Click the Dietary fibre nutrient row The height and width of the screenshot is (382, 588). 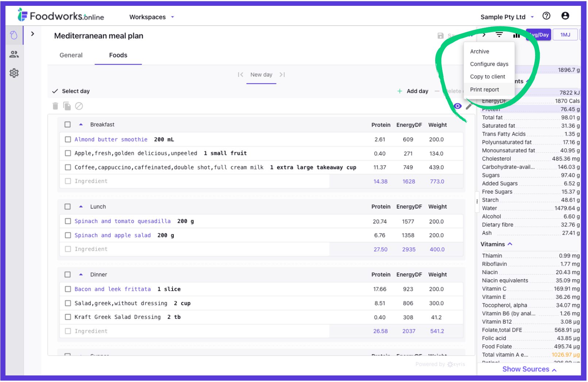(x=530, y=225)
